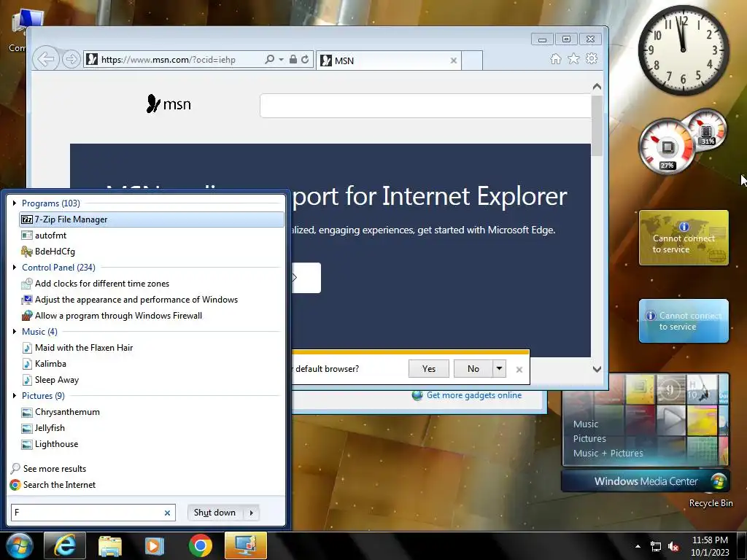
Task: Play Maid with the Flaxen Hair
Action: [x=152, y=348]
